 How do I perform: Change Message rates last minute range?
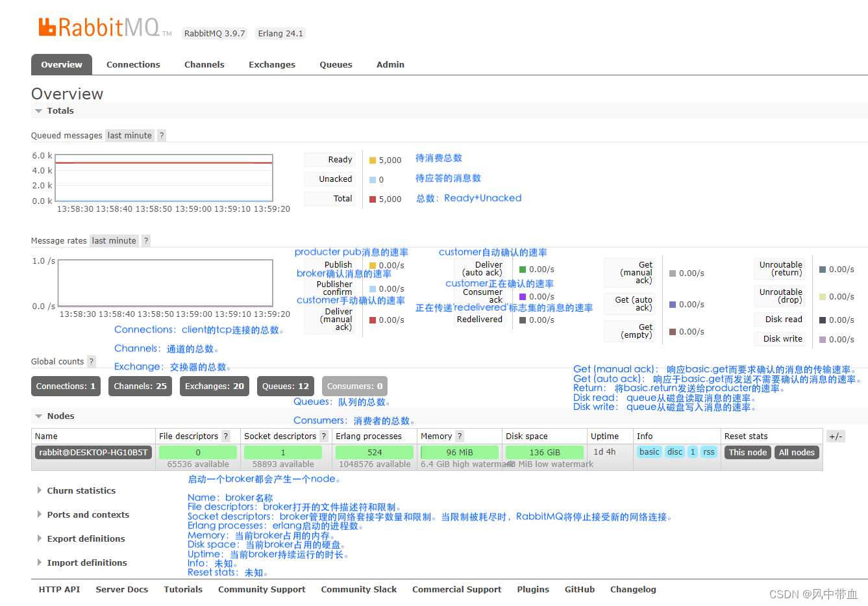pos(114,240)
